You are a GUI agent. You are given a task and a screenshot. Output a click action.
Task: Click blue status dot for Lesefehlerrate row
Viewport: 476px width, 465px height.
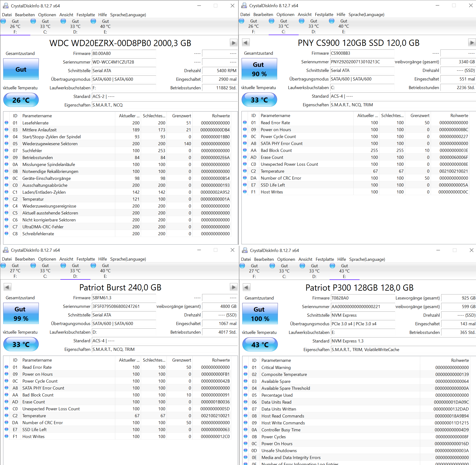click(x=7, y=123)
